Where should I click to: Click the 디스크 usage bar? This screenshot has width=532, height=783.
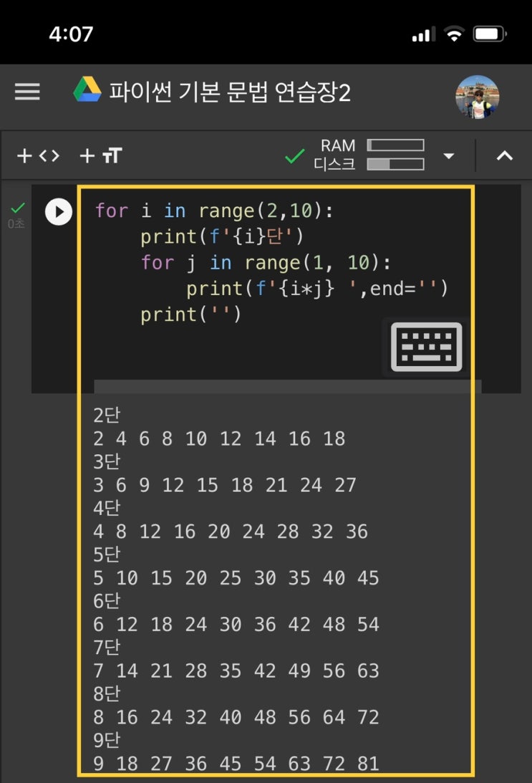tap(395, 165)
